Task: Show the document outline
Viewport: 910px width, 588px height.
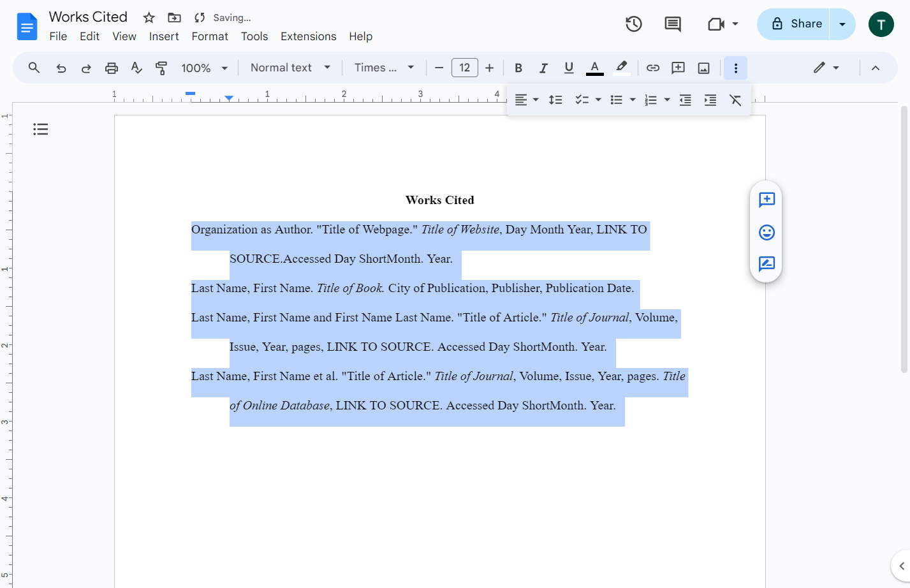Action: pyautogui.click(x=41, y=129)
